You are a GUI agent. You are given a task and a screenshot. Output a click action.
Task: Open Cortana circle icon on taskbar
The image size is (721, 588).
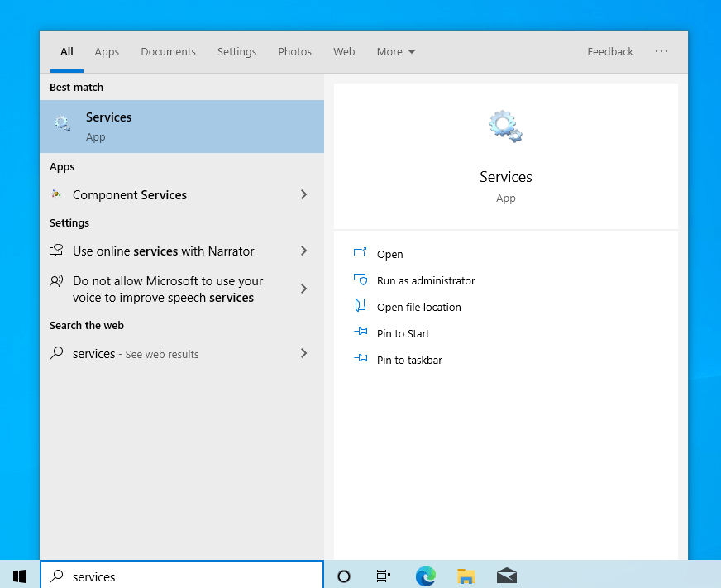pyautogui.click(x=344, y=576)
